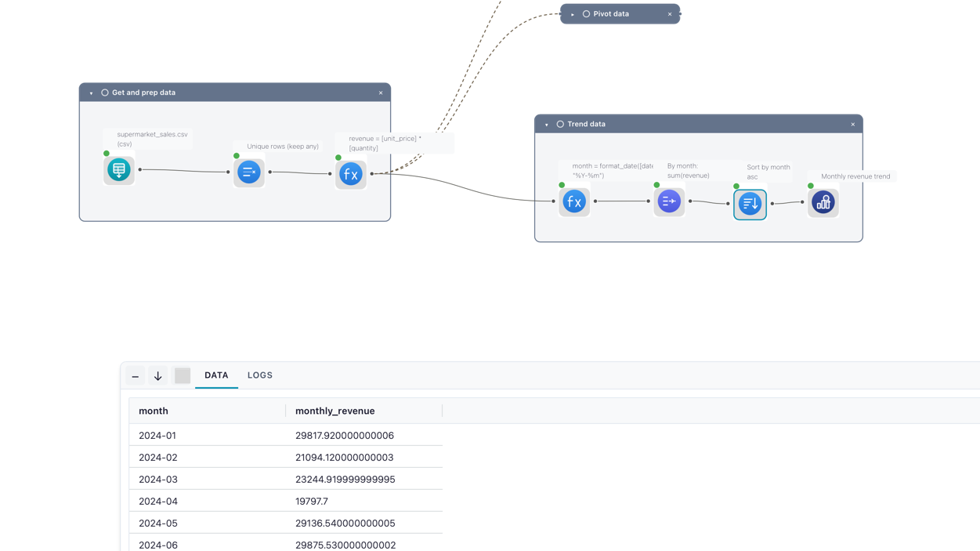Switch to the LOGS tab
Image resolution: width=980 pixels, height=551 pixels.
[x=260, y=375]
